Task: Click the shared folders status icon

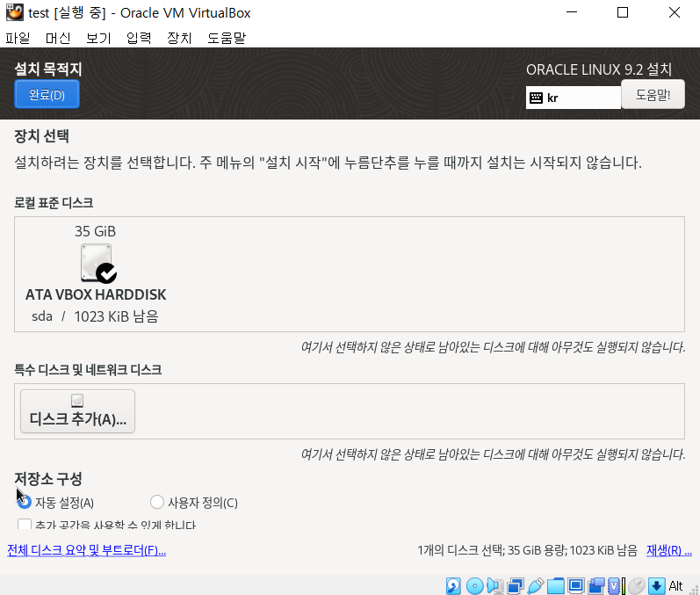Action: pyautogui.click(x=555, y=585)
